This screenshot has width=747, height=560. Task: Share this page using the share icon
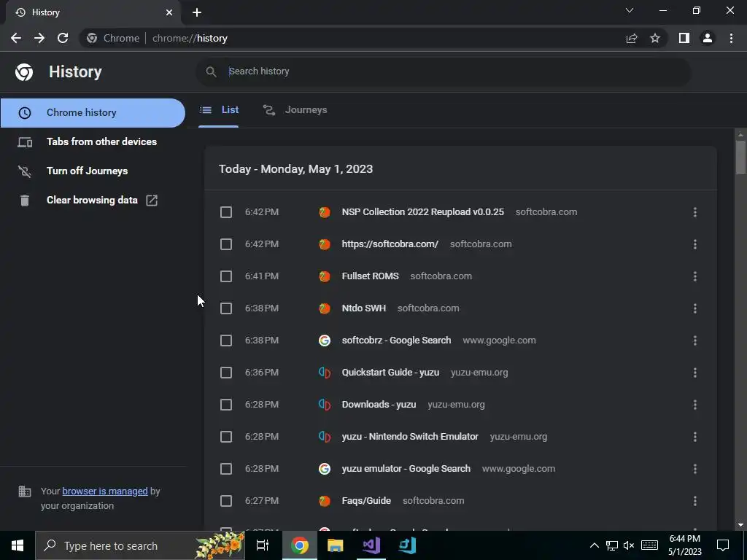632,38
